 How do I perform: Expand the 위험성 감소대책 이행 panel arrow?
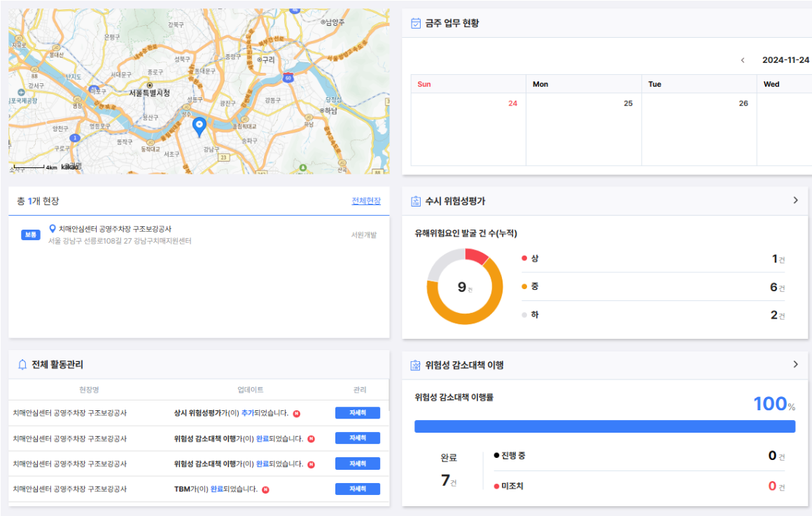(795, 364)
